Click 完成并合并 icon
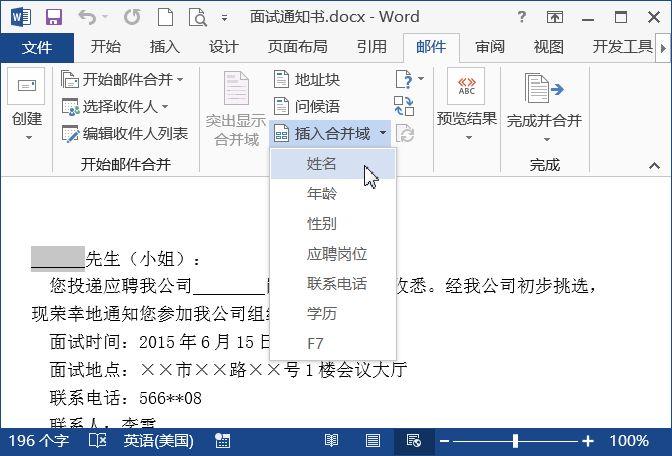Viewport: 672px width, 456px height. point(544,88)
